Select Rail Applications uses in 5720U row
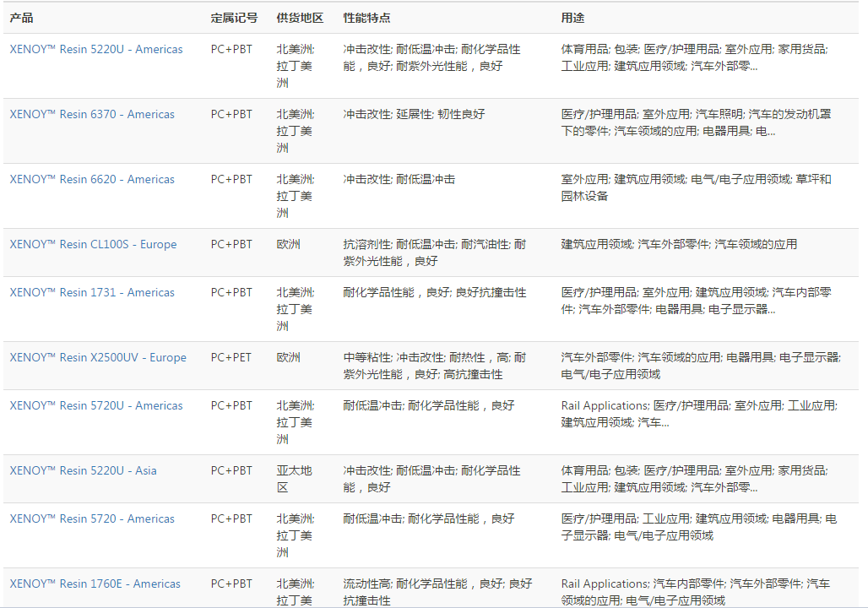The height and width of the screenshot is (608, 868). (700, 414)
